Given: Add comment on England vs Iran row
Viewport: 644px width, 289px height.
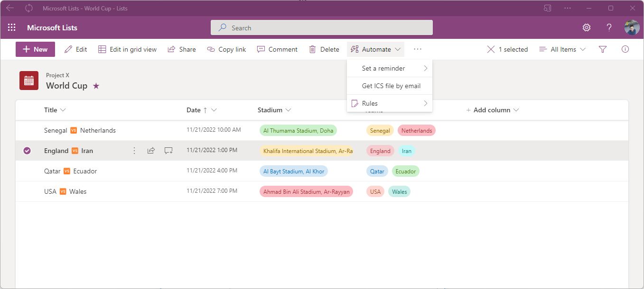Looking at the screenshot, I should coord(168,151).
